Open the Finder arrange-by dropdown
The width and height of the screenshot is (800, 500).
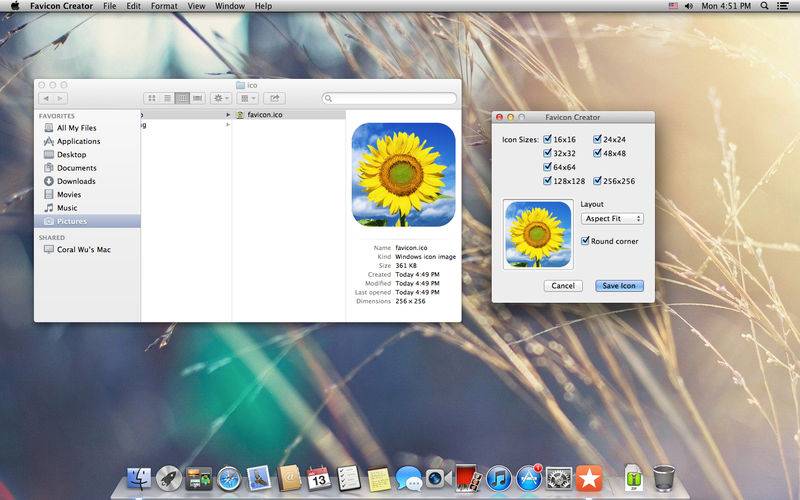click(247, 98)
